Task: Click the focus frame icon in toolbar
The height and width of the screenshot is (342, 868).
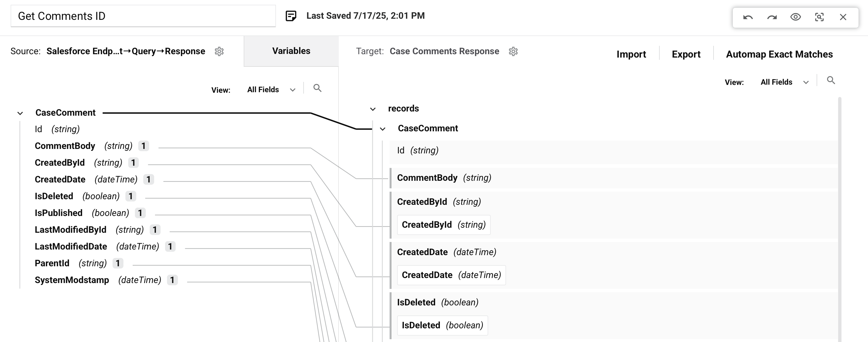Action: 819,17
